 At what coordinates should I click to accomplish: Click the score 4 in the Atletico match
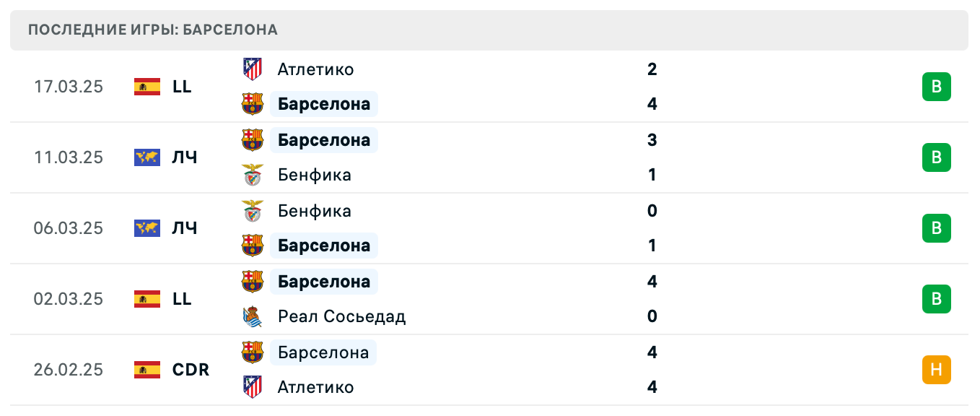[x=652, y=104]
